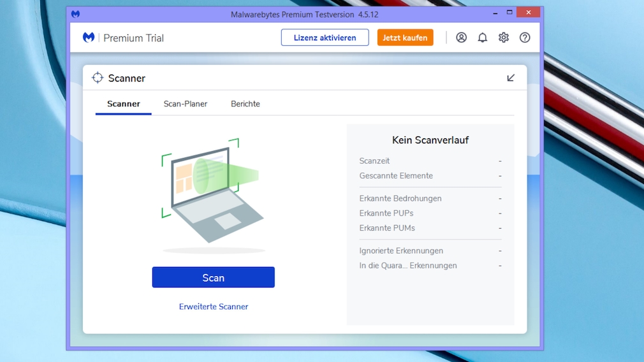This screenshot has height=362, width=644.
Task: Open the account profile icon
Action: (x=461, y=38)
